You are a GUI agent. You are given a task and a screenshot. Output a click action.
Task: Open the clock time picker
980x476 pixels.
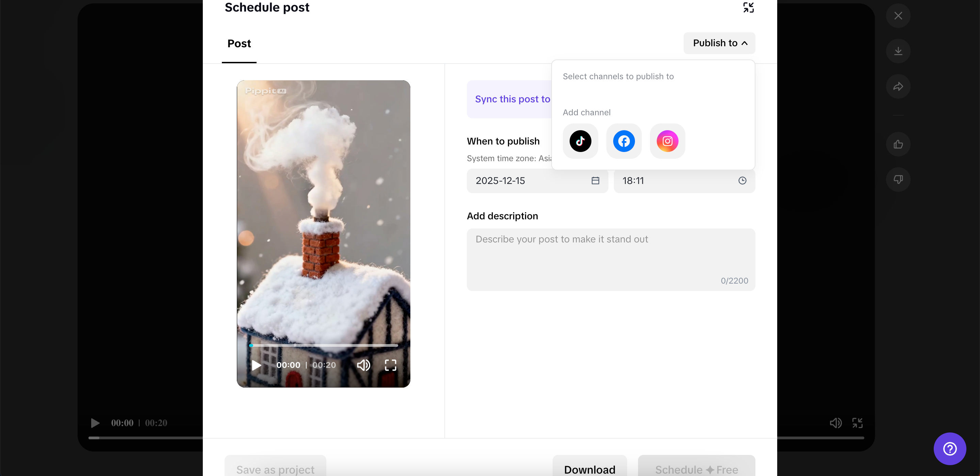[742, 181]
